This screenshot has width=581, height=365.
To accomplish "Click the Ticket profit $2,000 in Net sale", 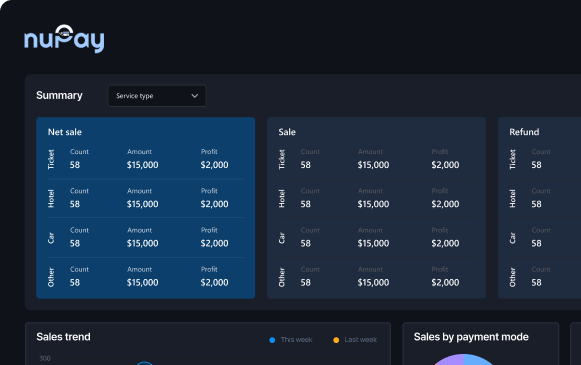I will point(215,165).
